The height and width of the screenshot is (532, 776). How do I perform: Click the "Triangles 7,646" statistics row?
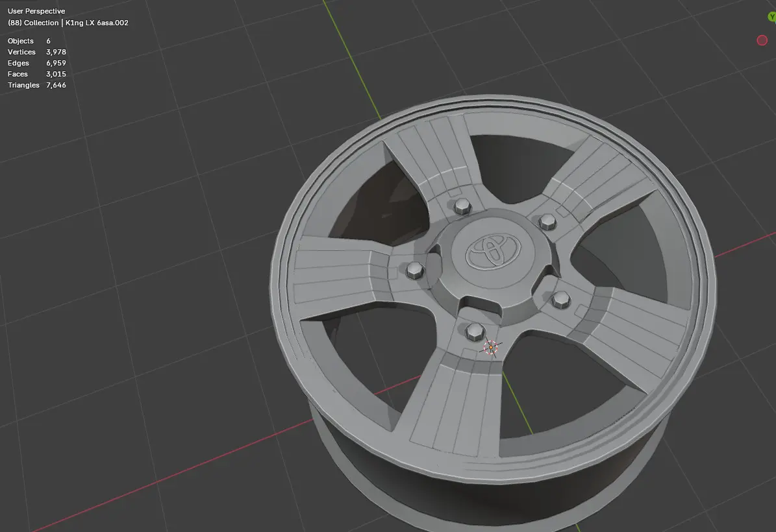[36, 85]
